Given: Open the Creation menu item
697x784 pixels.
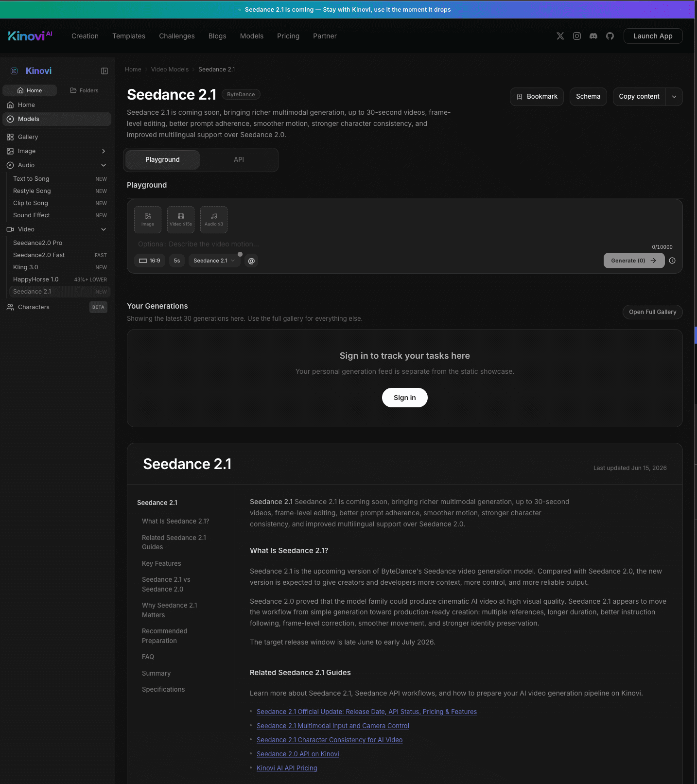Looking at the screenshot, I should tap(85, 36).
